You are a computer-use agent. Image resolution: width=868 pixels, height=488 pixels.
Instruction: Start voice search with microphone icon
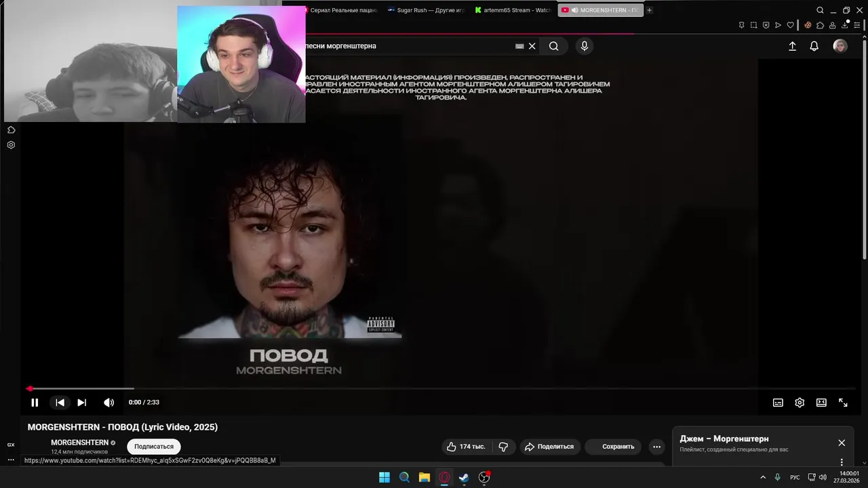coord(585,46)
